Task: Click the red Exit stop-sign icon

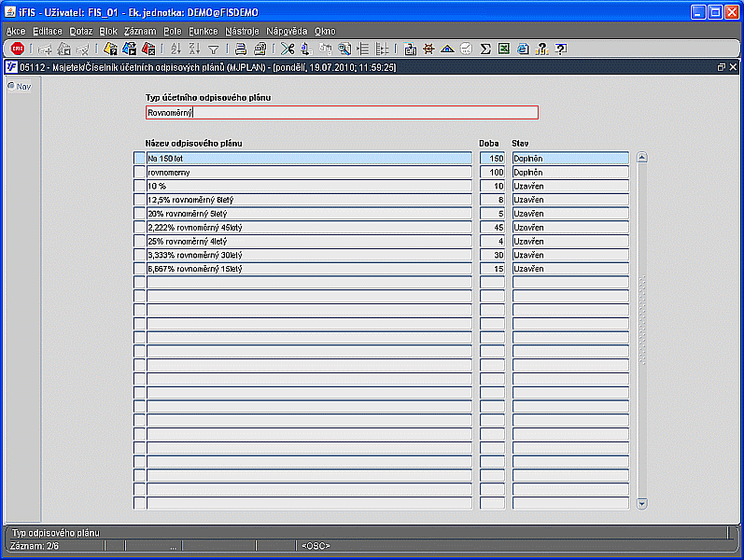Action: [x=17, y=49]
